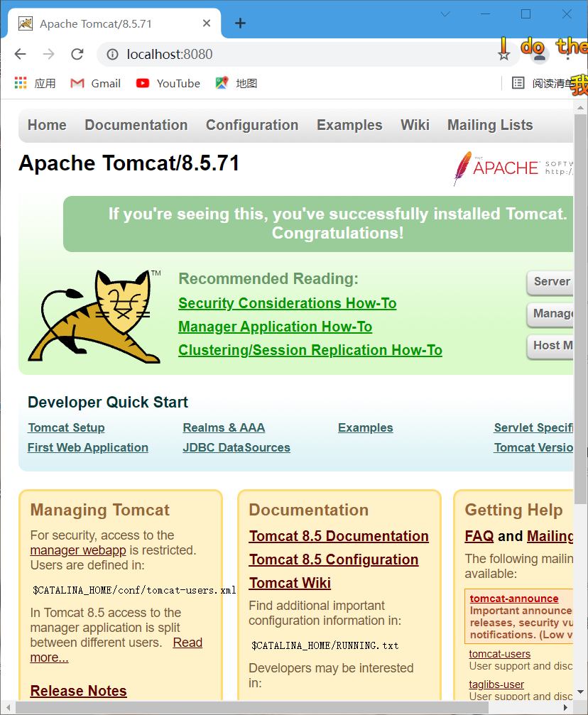This screenshot has width=588, height=715.
Task: Open tomcat-announce mailing list link
Action: 514,599
